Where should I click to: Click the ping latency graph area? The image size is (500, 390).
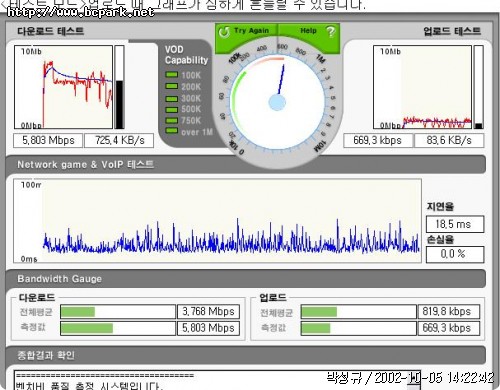coord(217,221)
